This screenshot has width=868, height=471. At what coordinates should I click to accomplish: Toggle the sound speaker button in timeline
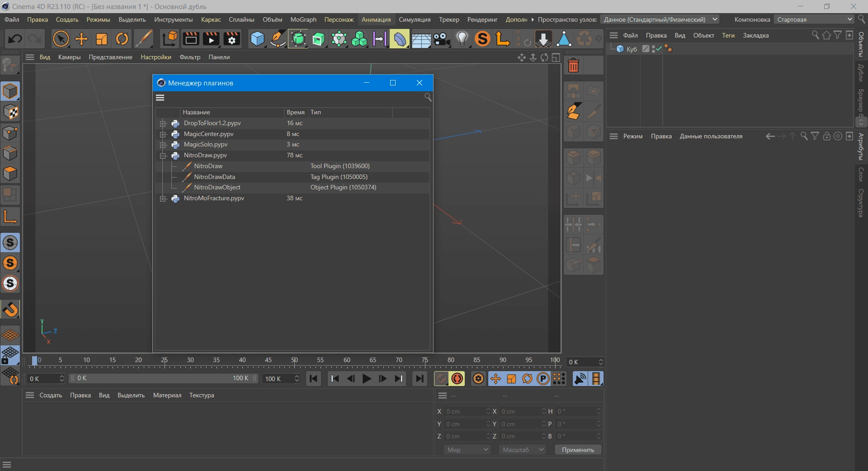tap(580, 379)
